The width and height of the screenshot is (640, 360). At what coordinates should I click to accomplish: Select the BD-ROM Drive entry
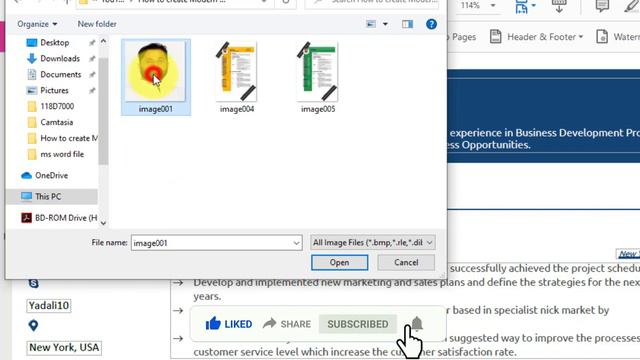65,218
